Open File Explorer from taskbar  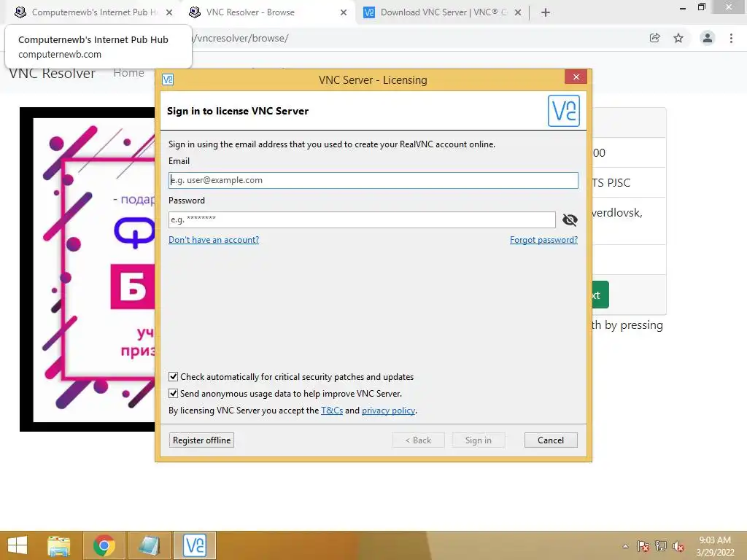coord(58,545)
